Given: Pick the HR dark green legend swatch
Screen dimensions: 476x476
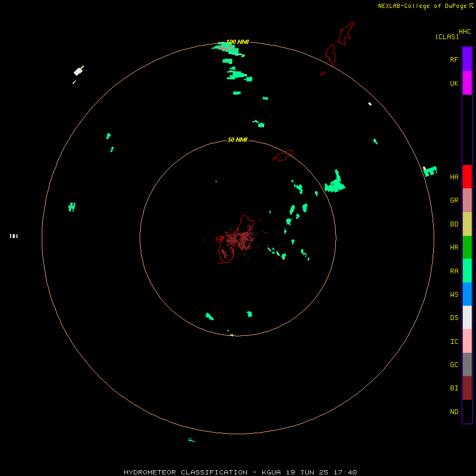Looking at the screenshot, I should click(467, 248).
